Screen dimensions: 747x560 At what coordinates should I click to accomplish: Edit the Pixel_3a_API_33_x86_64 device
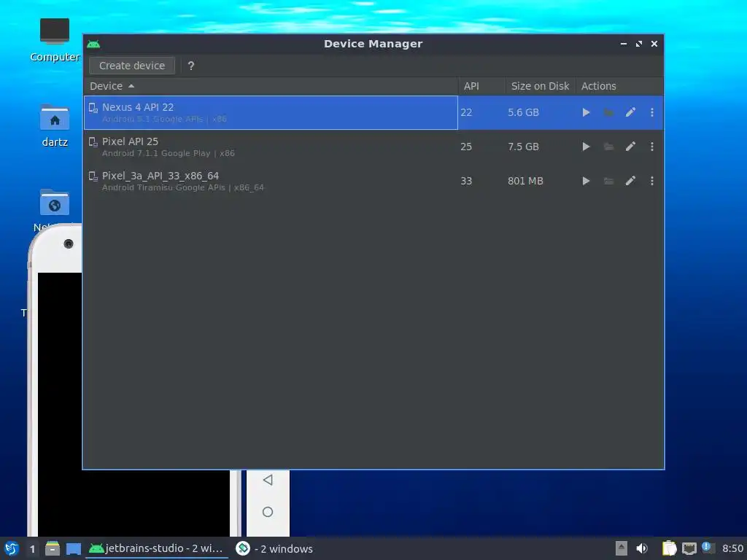click(x=630, y=181)
